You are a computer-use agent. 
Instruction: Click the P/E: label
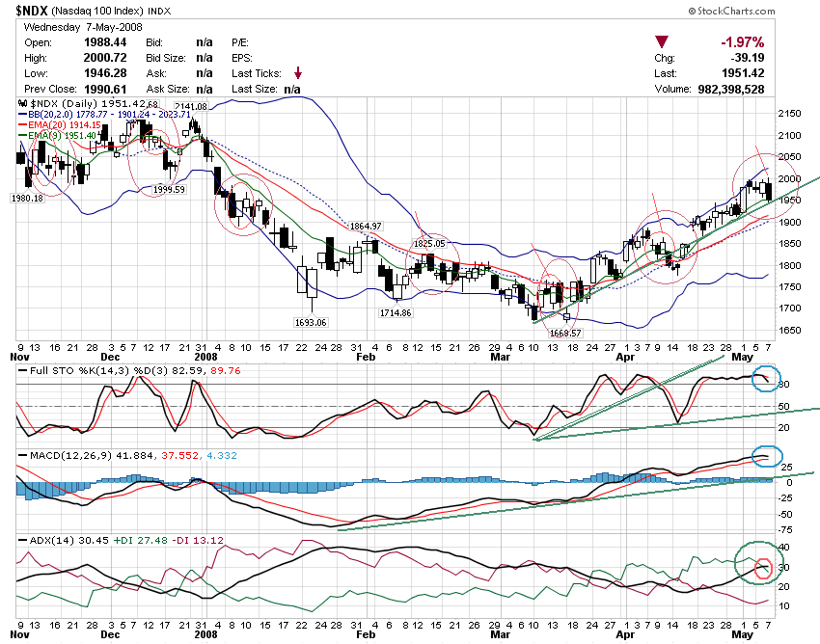click(x=240, y=42)
